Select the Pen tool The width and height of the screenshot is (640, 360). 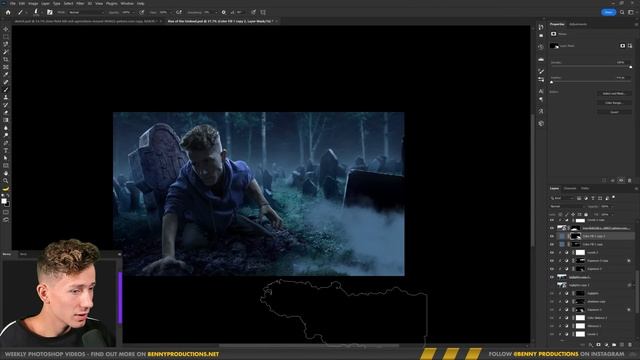tap(6, 143)
